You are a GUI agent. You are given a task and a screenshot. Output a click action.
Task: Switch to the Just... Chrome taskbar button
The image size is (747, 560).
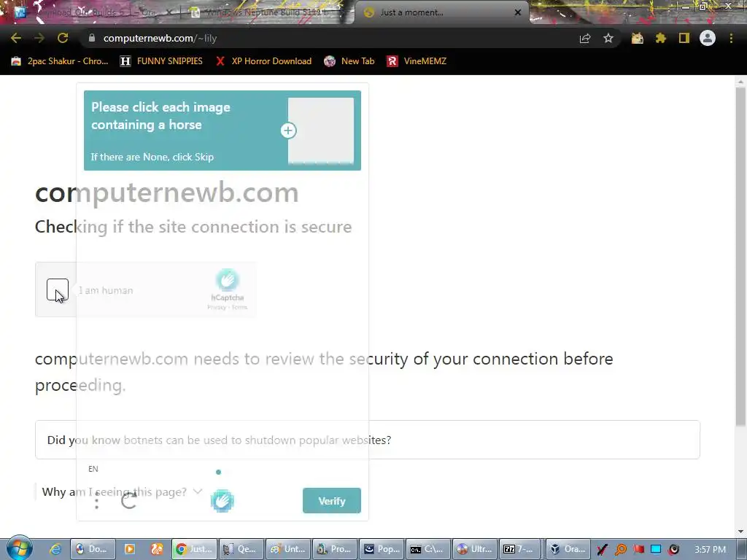tap(195, 549)
